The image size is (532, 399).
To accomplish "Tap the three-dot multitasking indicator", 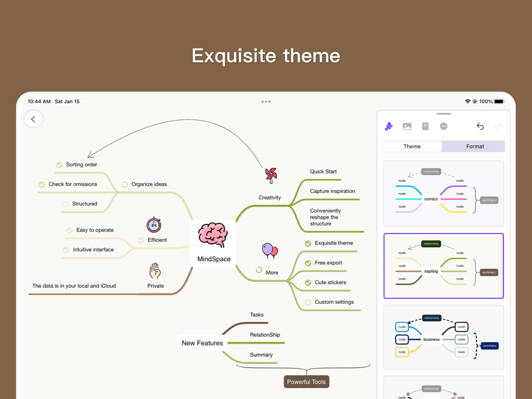I will click(266, 102).
